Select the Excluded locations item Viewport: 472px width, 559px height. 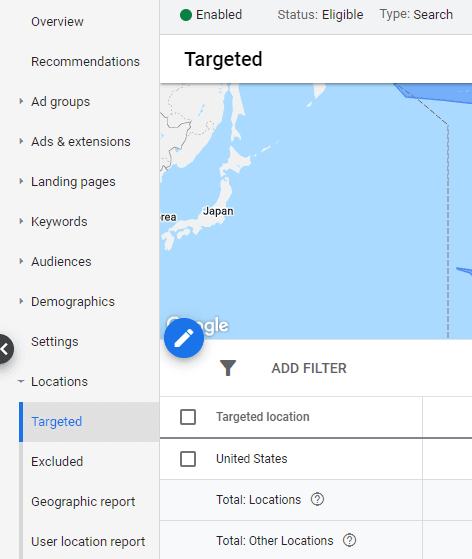click(57, 462)
